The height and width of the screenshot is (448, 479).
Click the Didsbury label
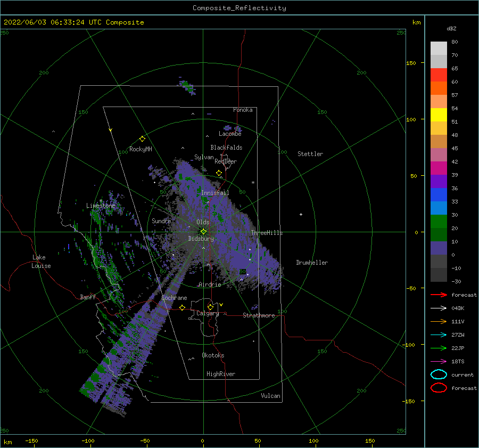click(201, 239)
